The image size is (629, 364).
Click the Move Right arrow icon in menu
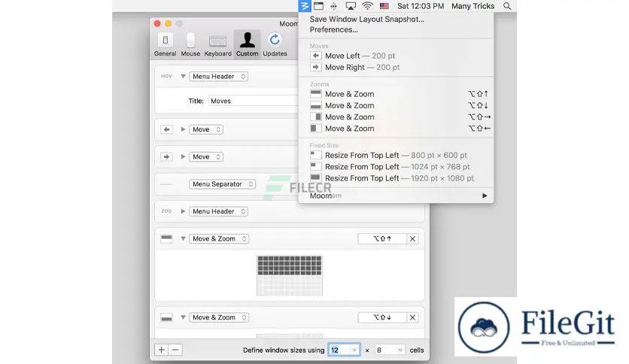point(316,68)
